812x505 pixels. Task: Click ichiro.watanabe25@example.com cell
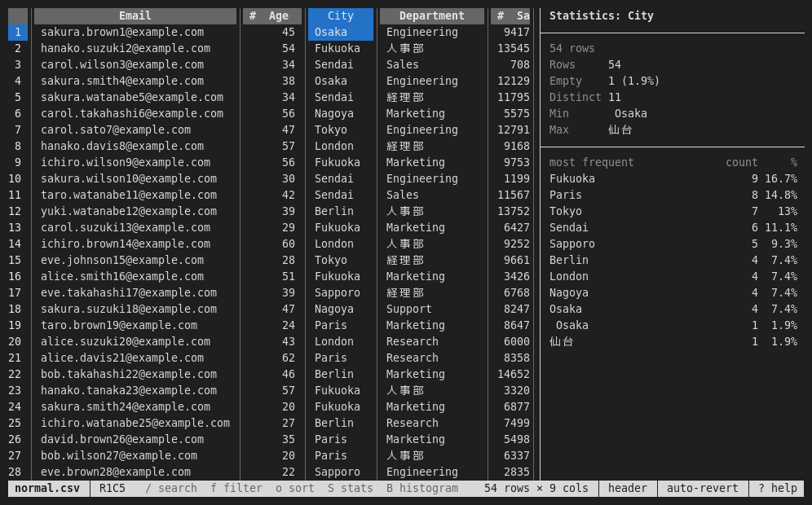coord(135,423)
